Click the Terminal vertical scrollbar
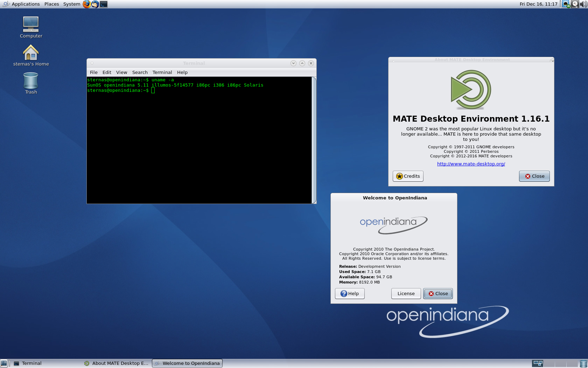The height and width of the screenshot is (368, 588). point(314,140)
